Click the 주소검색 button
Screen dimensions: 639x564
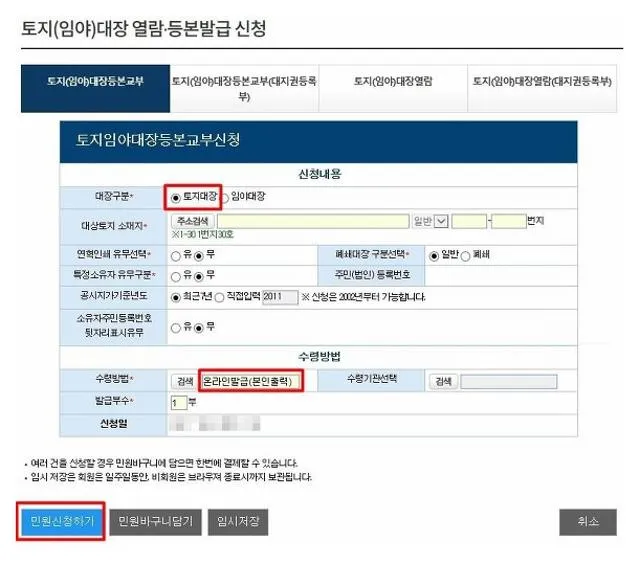coord(193,221)
